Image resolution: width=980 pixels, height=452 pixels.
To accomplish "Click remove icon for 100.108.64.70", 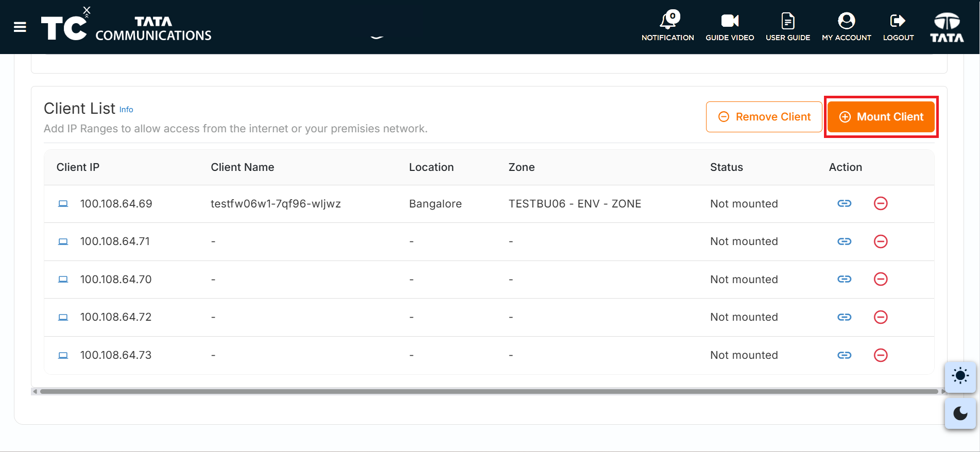I will click(881, 279).
